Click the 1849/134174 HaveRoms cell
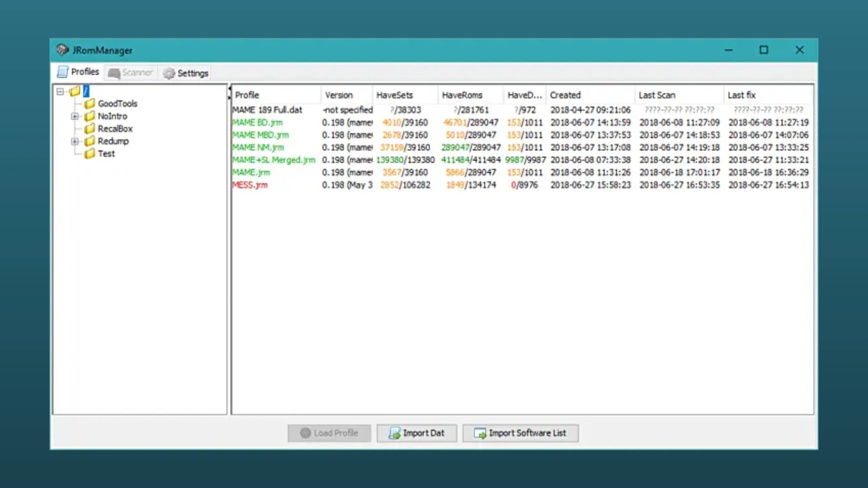868x488 pixels. [x=471, y=185]
